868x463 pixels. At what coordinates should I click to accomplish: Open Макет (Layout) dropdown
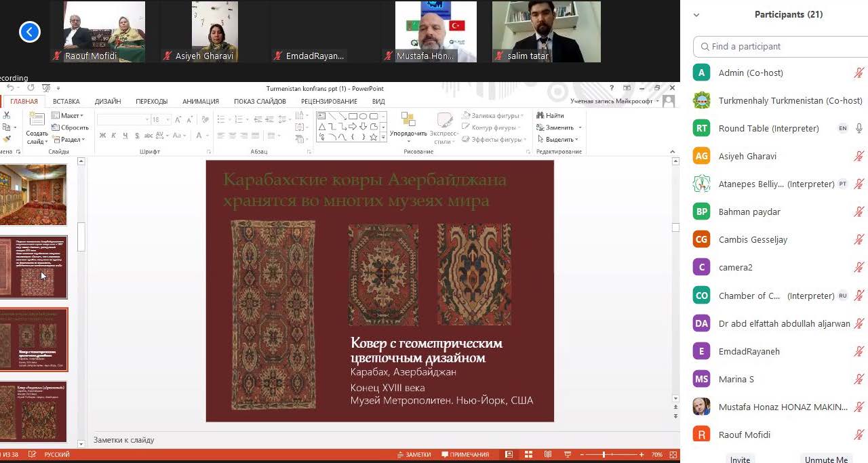pos(68,115)
